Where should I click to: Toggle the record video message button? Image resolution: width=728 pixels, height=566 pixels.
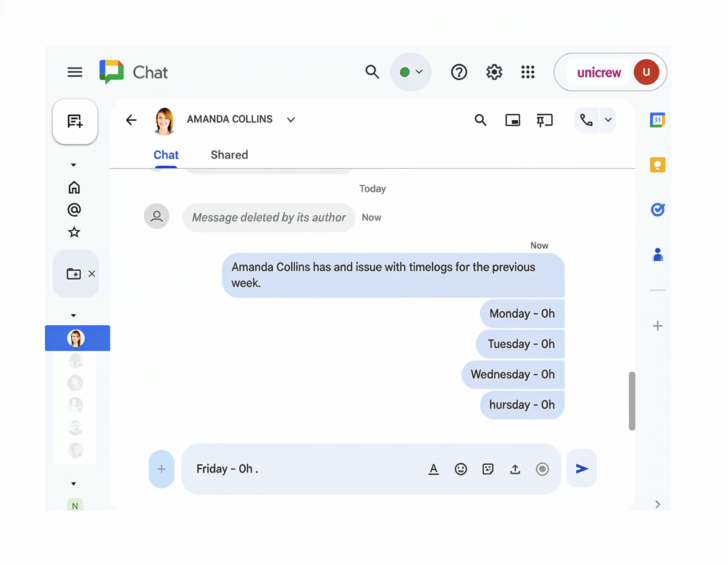point(543,469)
